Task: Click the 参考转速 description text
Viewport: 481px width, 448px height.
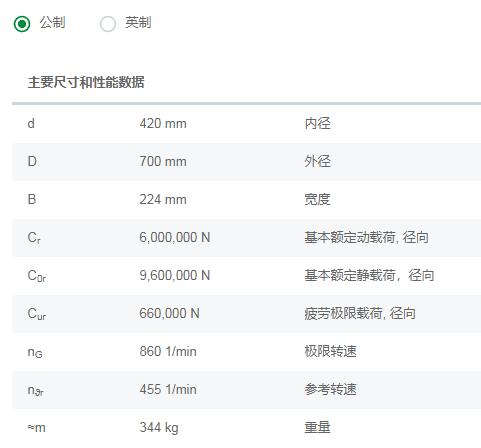Action: point(330,390)
